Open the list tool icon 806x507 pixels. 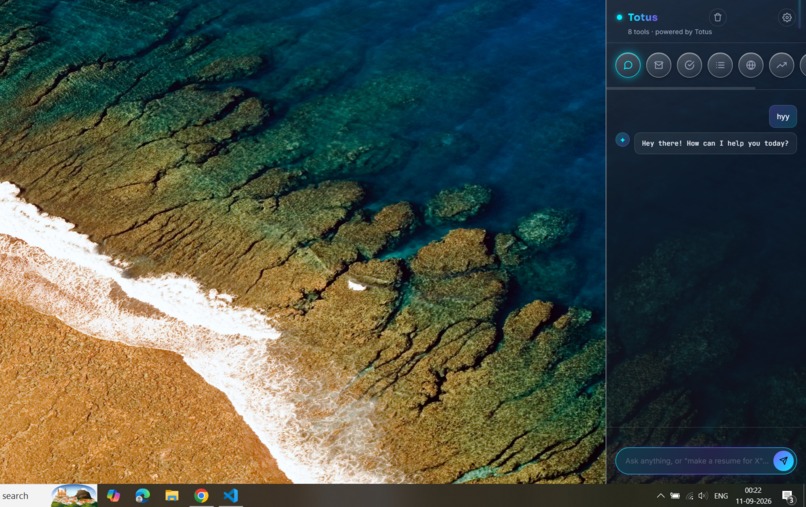click(x=720, y=65)
